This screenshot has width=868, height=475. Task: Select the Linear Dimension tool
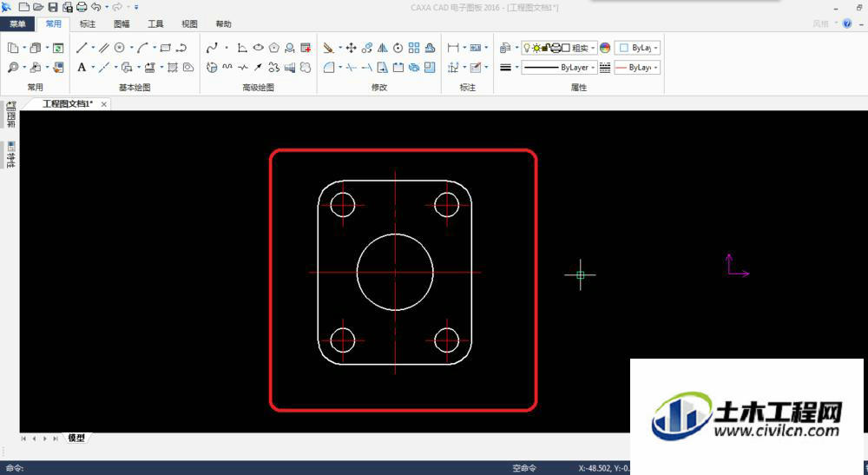coord(453,48)
